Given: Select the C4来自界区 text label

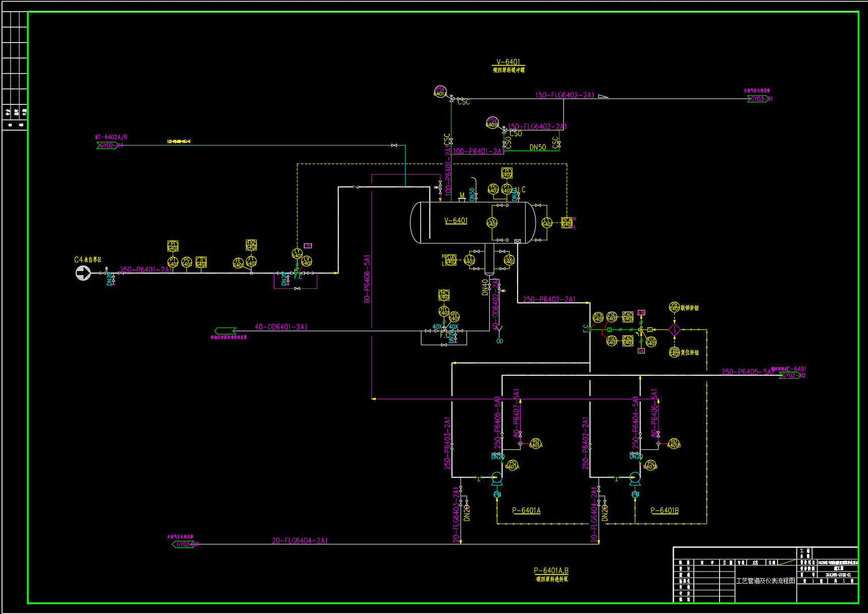Looking at the screenshot, I should 88,260.
